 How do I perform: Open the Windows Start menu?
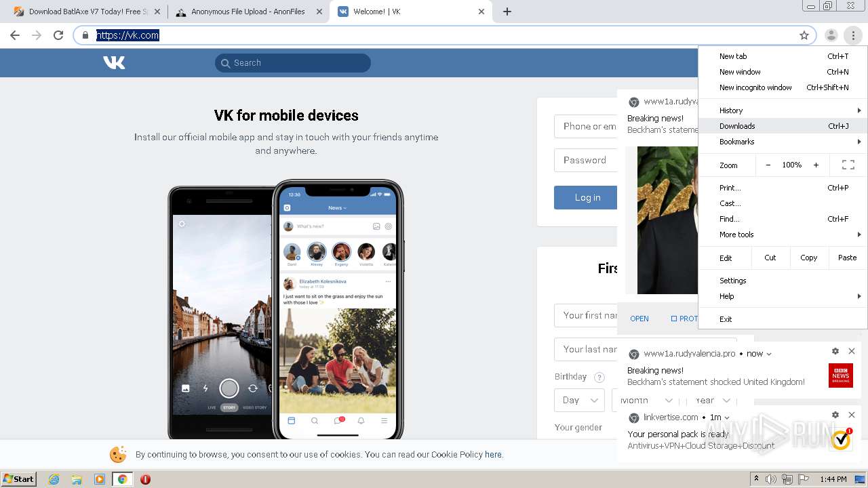tap(19, 479)
